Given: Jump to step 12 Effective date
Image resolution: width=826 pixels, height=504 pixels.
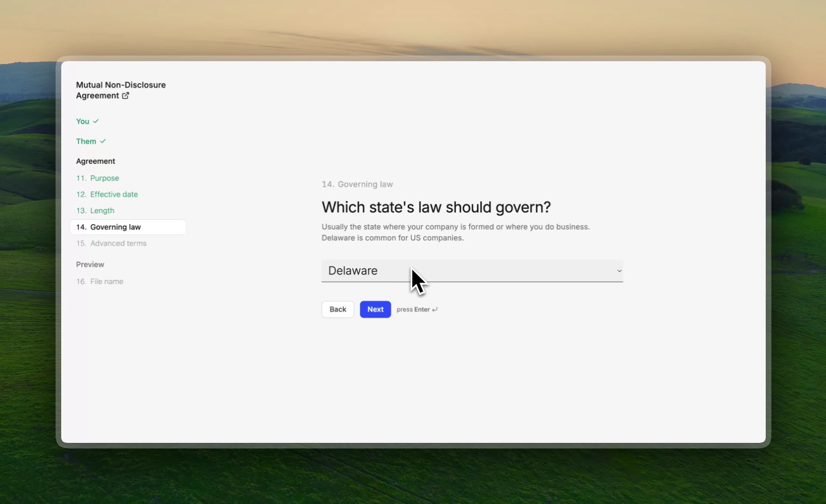Looking at the screenshot, I should pos(107,195).
